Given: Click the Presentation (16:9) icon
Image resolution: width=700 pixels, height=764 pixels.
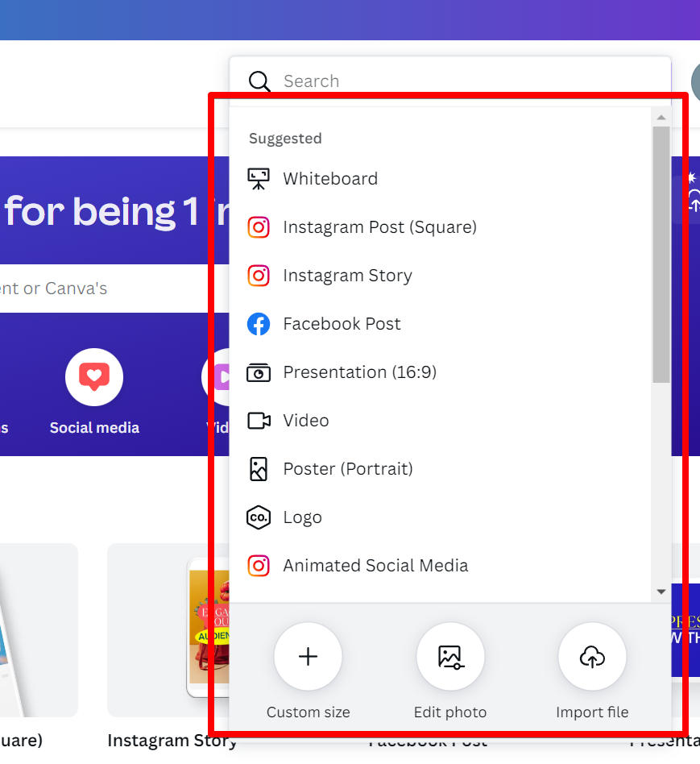Looking at the screenshot, I should (259, 373).
